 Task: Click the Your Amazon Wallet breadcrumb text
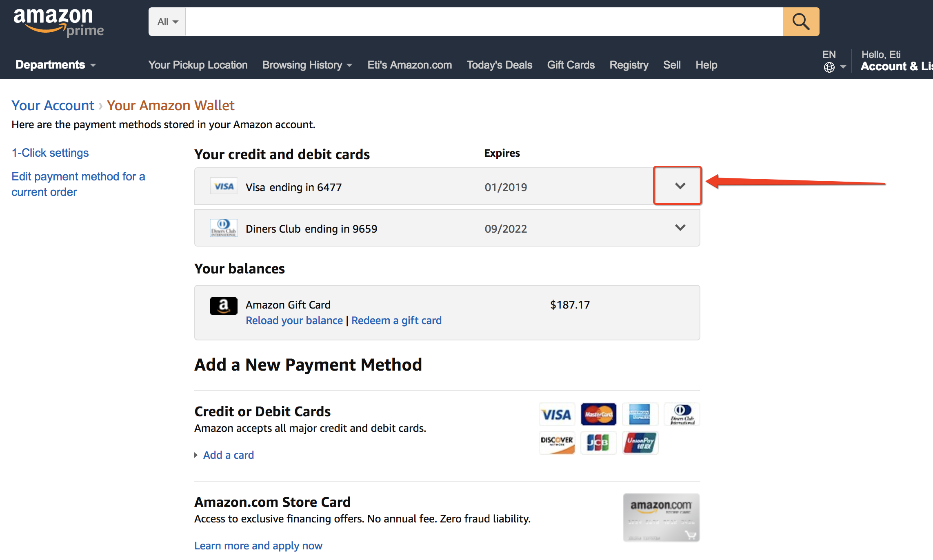click(x=171, y=105)
